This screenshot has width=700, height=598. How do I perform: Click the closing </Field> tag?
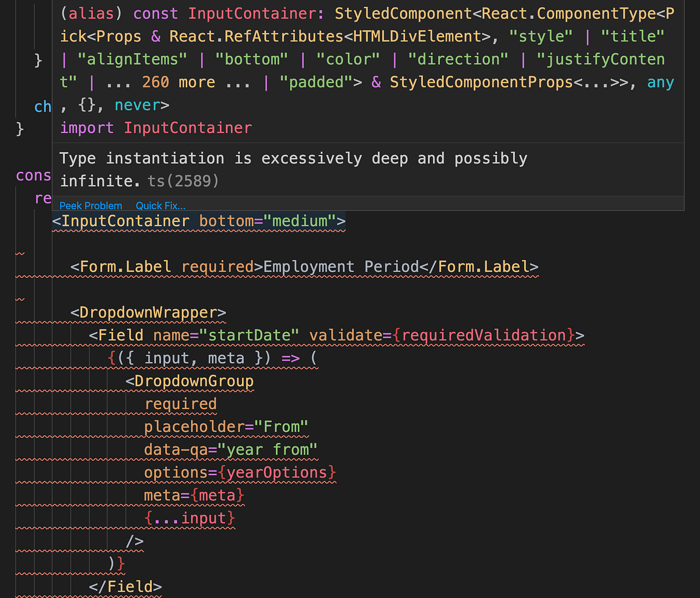[x=126, y=586]
